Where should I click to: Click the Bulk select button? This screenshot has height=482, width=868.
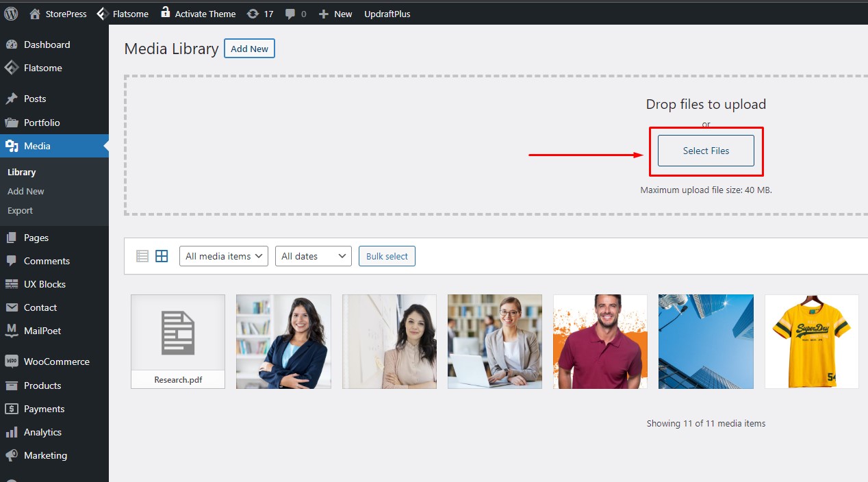387,256
